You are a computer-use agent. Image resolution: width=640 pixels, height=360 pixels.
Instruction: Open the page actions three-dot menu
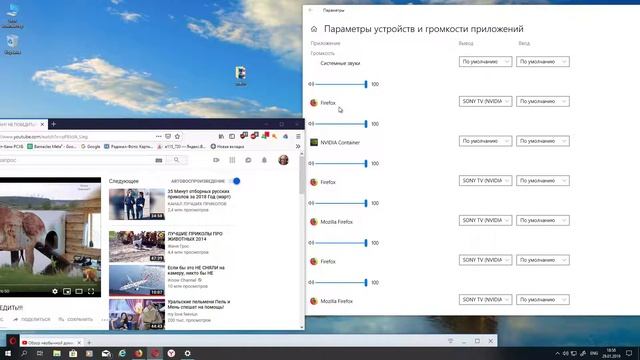158,136
